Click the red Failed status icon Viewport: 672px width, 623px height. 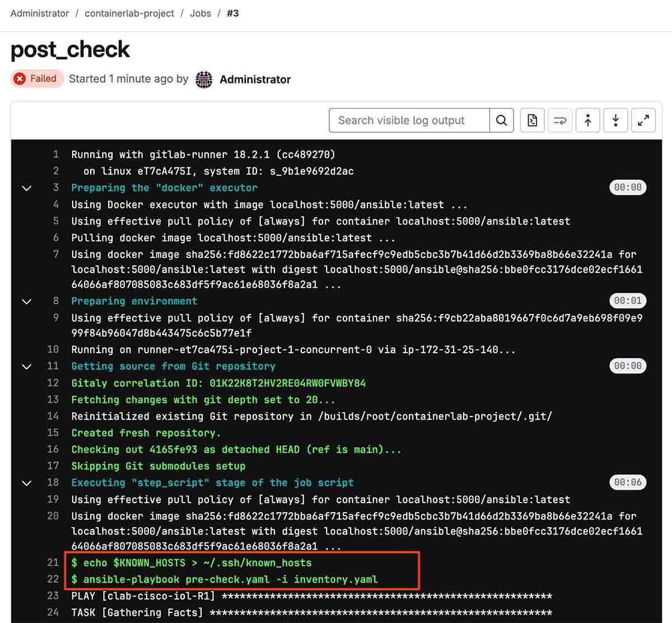point(20,79)
